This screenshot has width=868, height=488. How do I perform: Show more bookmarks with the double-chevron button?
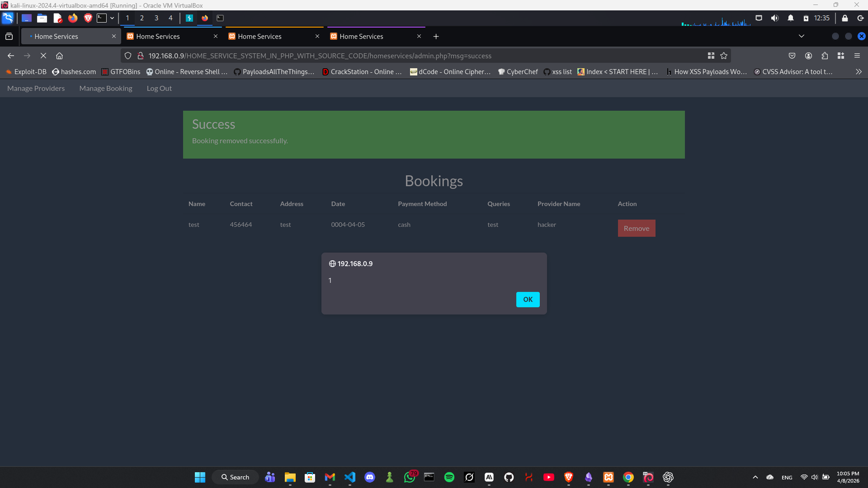click(x=858, y=72)
